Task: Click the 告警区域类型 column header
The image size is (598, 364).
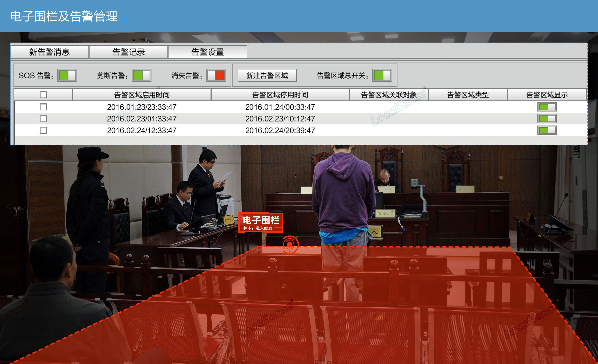Action: pos(468,95)
